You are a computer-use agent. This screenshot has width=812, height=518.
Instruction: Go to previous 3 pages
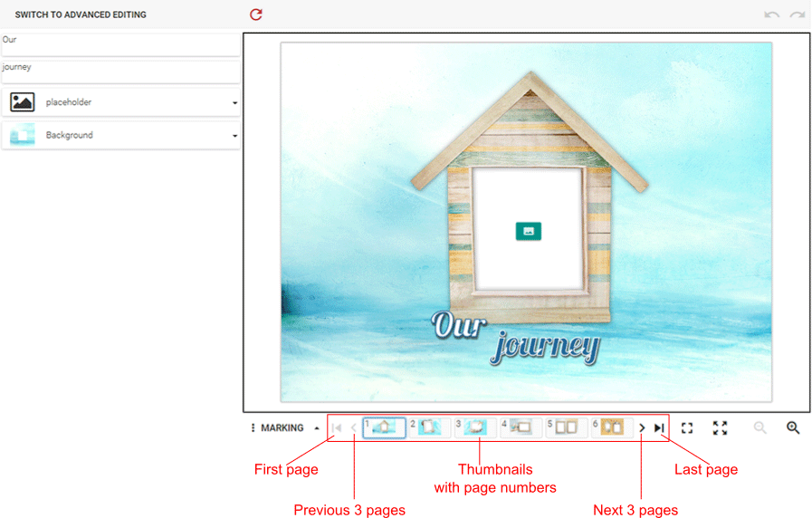pyautogui.click(x=354, y=427)
